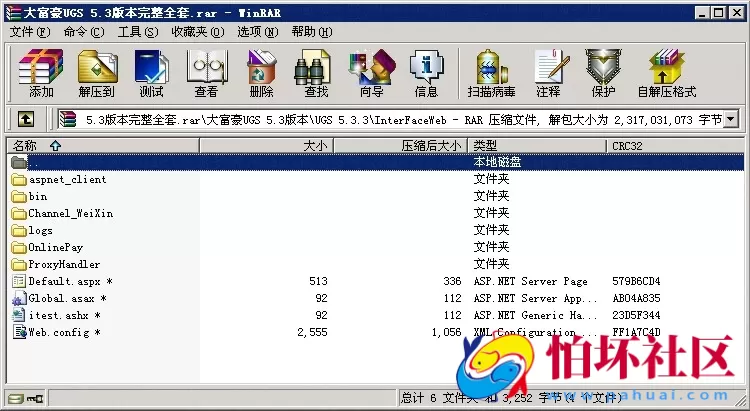Viewport: 750px width, 411px height.
Task: Click the key password icon in status bar
Action: (34, 398)
